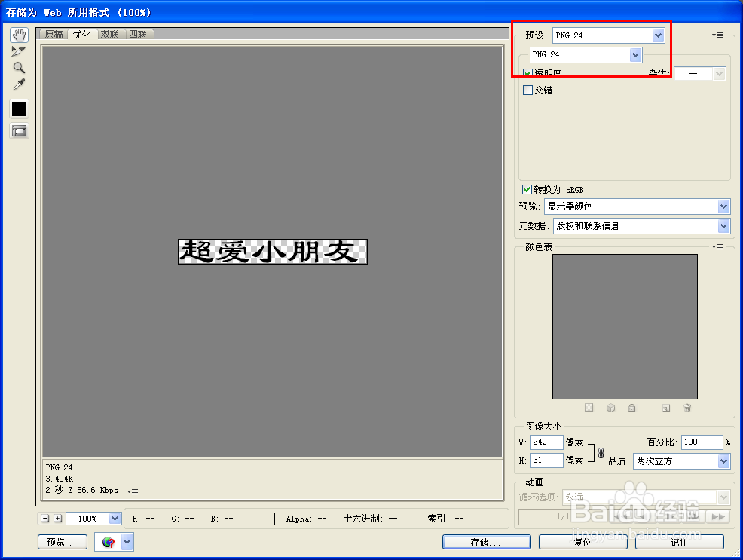Click the 预览... button
The width and height of the screenshot is (743, 560).
tap(63, 542)
